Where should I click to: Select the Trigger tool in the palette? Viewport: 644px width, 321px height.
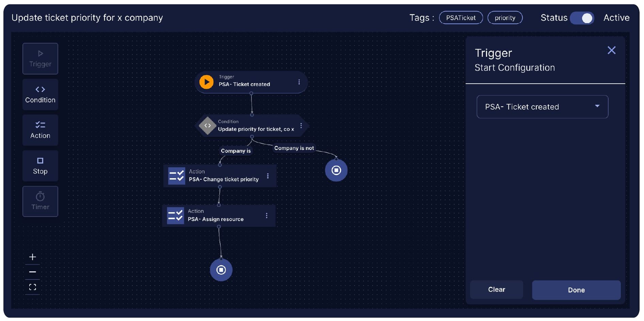point(40,58)
